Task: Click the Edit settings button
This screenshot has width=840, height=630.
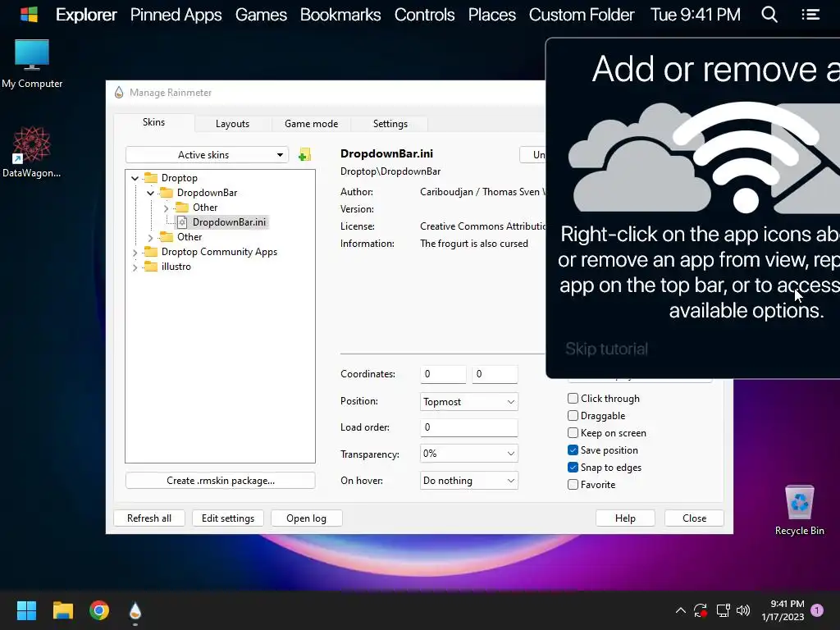Action: point(228,518)
